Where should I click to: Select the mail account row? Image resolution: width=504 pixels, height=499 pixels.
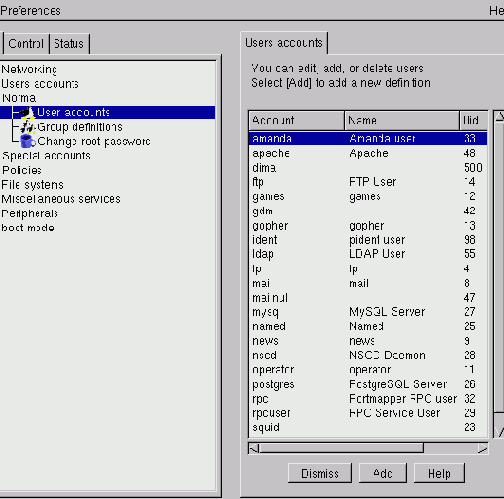pyautogui.click(x=368, y=283)
